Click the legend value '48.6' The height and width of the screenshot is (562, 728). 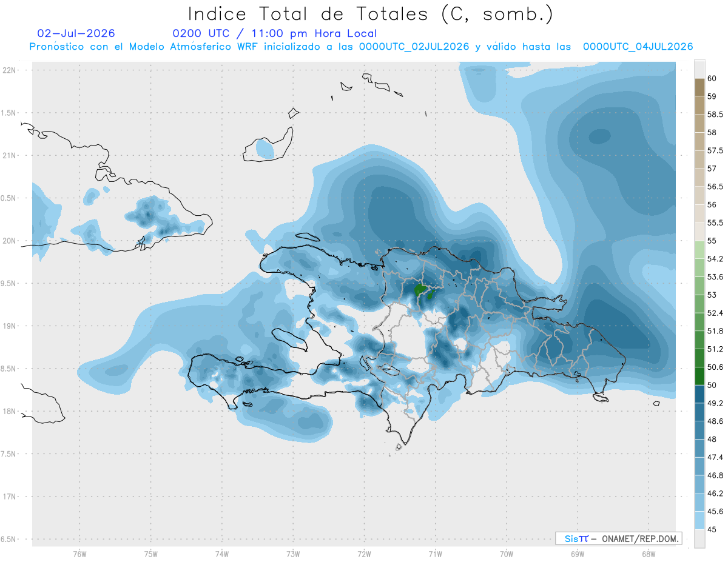[715, 421]
